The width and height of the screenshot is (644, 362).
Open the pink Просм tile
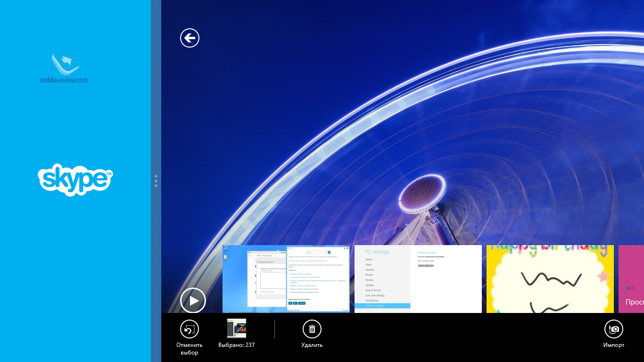pos(631,279)
